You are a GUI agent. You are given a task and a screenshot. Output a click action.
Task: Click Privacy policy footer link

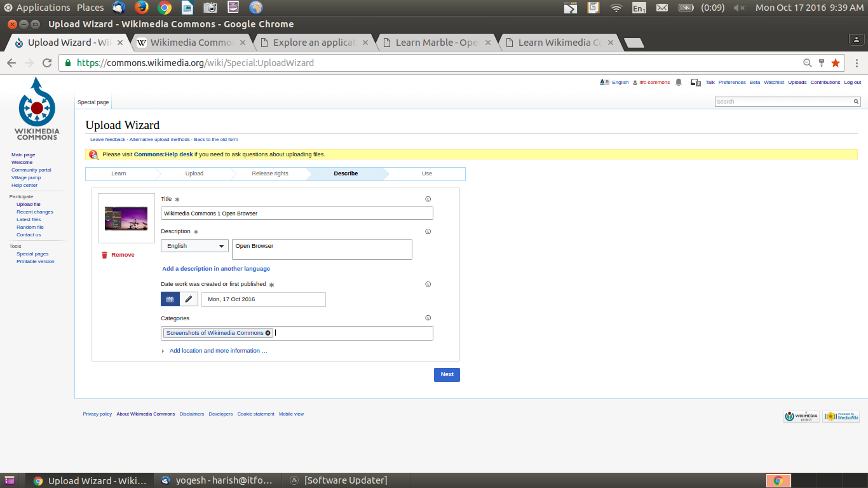pyautogui.click(x=97, y=414)
